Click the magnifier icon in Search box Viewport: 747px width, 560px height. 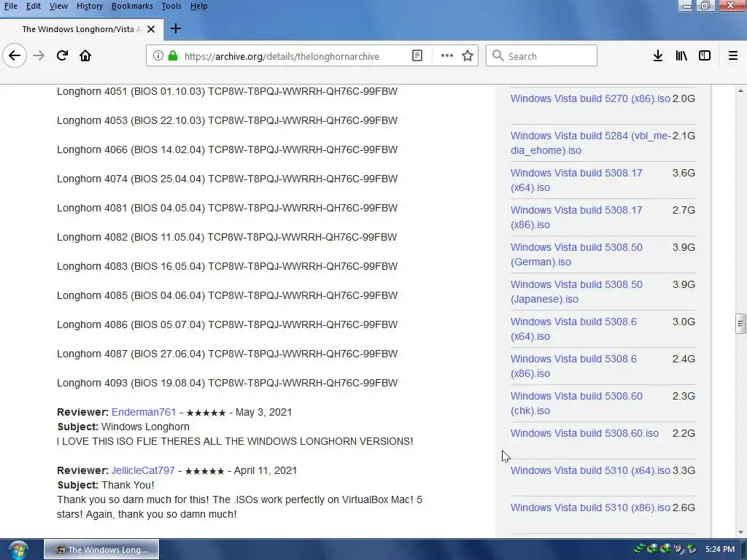tap(498, 55)
